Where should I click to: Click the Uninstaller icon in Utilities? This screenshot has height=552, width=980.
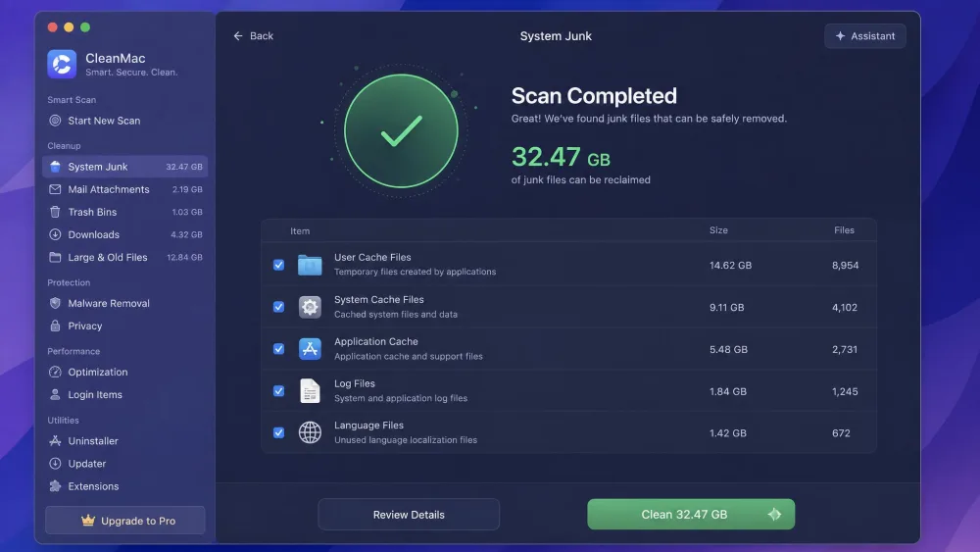tap(55, 441)
